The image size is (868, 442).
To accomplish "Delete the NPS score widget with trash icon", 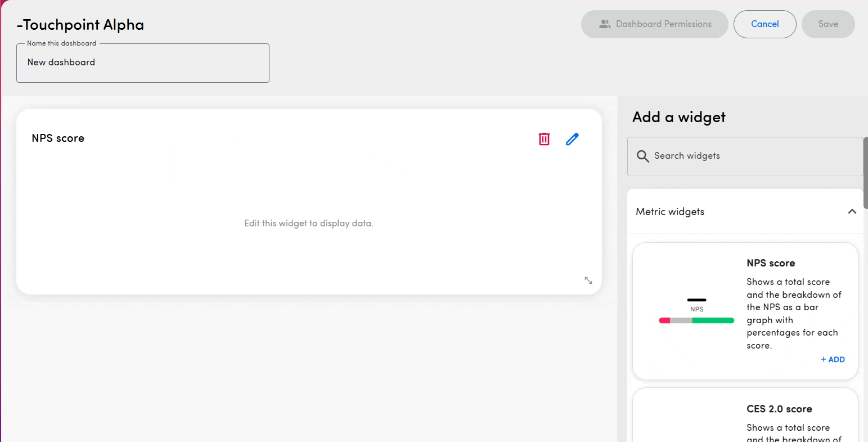I will point(544,139).
